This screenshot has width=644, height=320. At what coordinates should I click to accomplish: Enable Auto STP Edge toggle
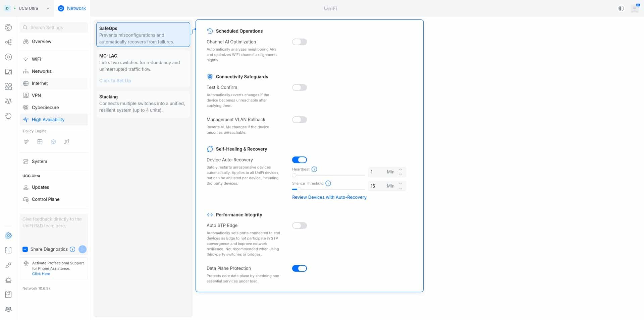(x=300, y=226)
